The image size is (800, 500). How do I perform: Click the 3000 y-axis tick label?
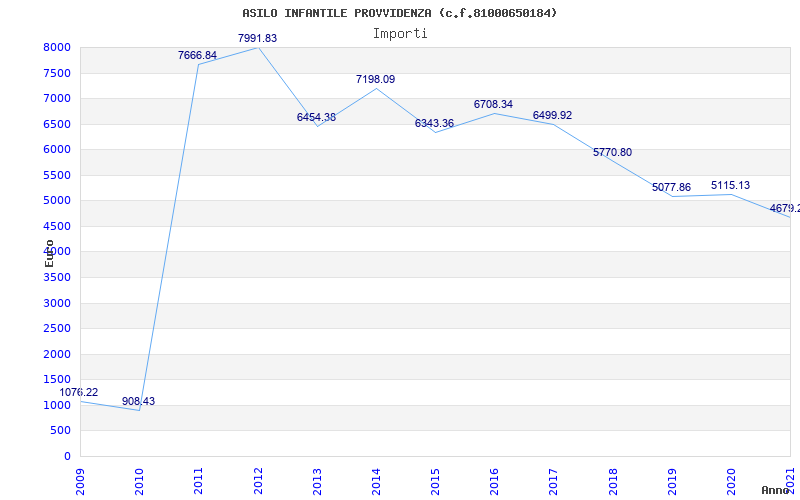(x=57, y=304)
